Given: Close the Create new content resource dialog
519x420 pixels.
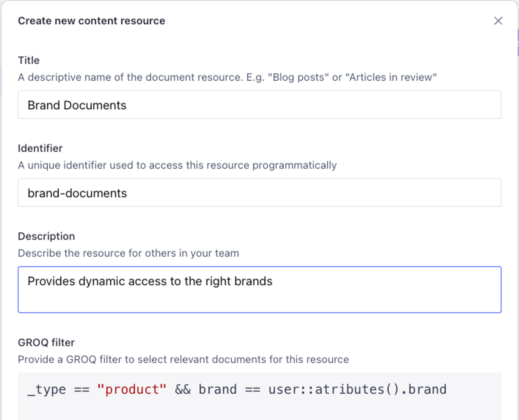Looking at the screenshot, I should tap(498, 21).
